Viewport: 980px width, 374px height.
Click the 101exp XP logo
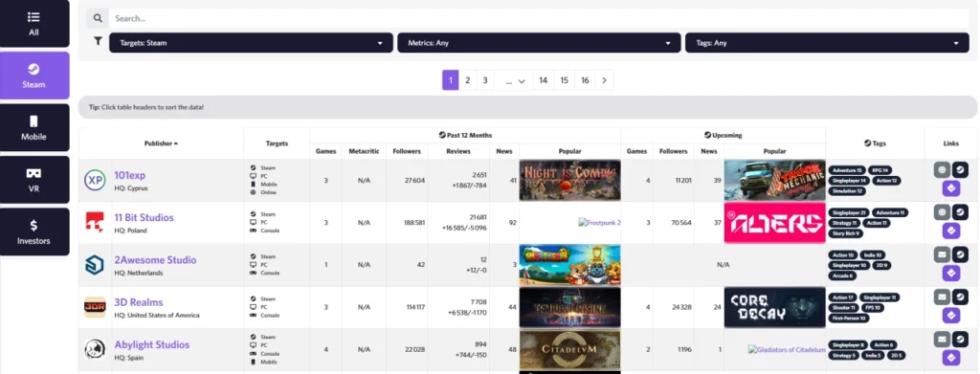95,180
